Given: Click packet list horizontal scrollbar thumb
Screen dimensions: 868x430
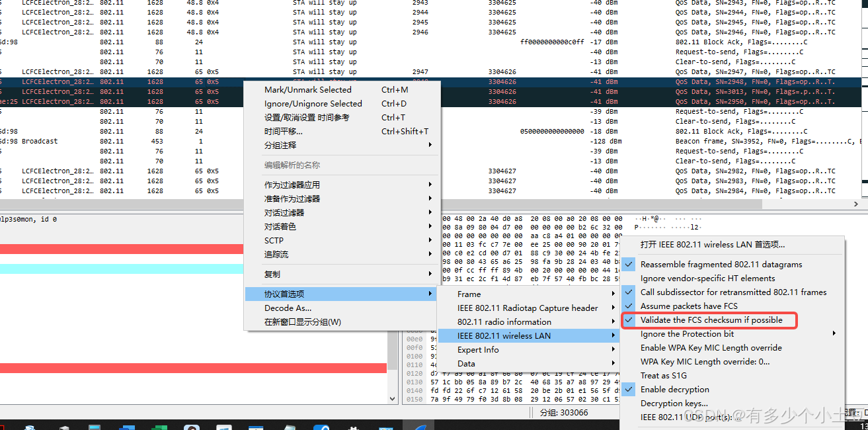Looking at the screenshot, I should click(x=381, y=204).
